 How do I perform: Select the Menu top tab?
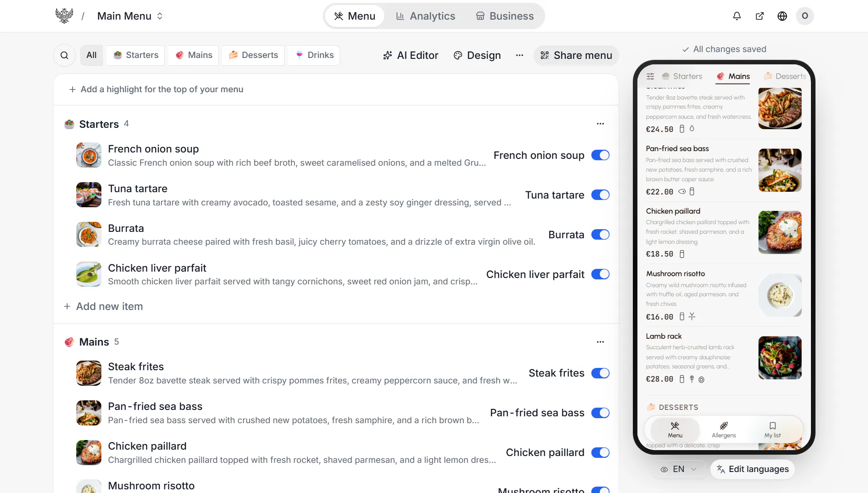pos(355,16)
